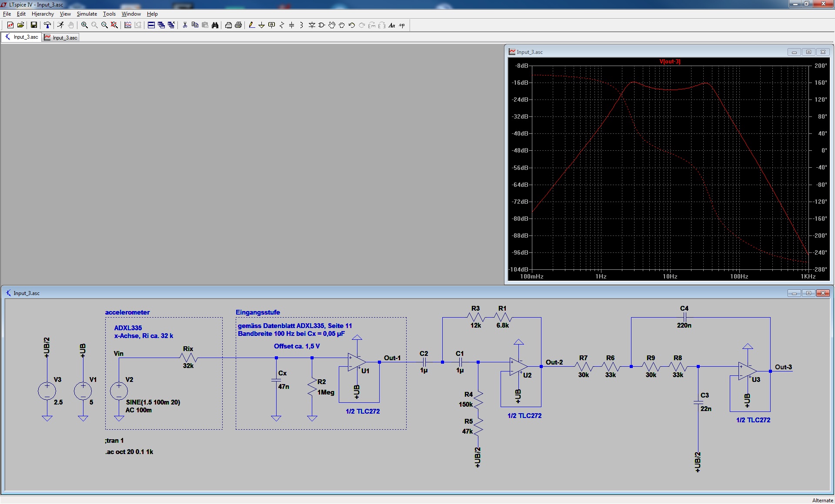Viewport: 835px width, 504px height.
Task: Open the Hierarchy menu
Action: pyautogui.click(x=43, y=14)
